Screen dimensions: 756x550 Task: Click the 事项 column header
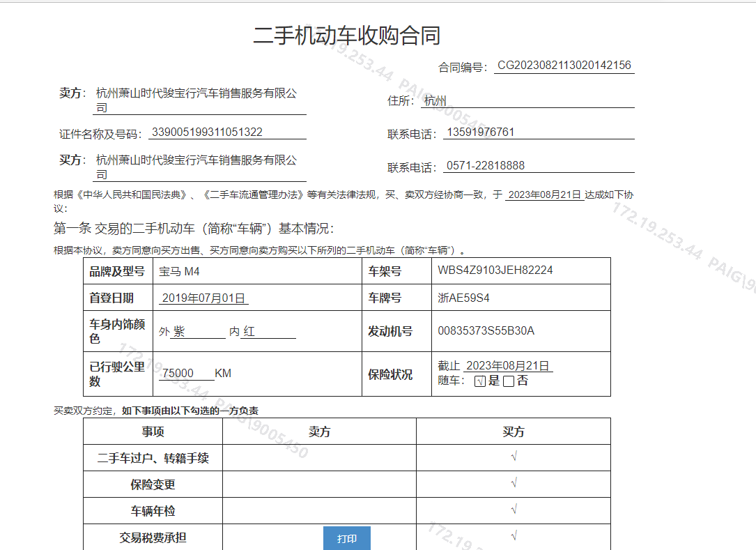(153, 431)
